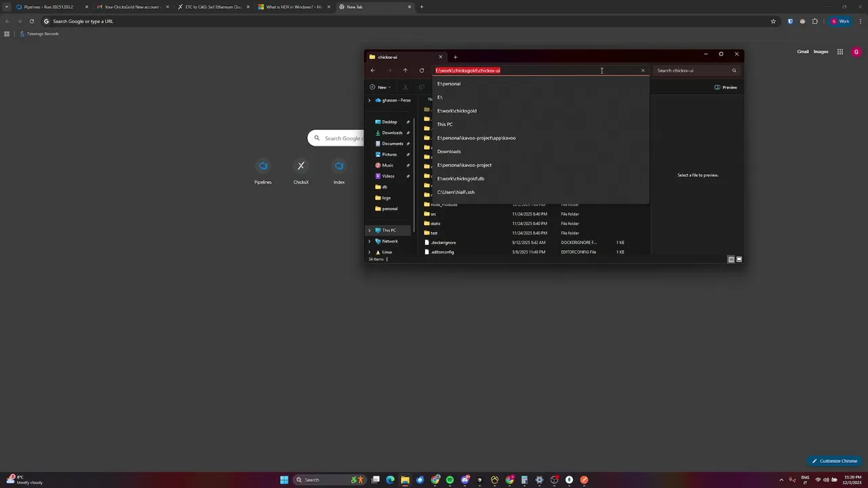
Task: Open Microsoft Edge from the taskbar
Action: [390, 480]
